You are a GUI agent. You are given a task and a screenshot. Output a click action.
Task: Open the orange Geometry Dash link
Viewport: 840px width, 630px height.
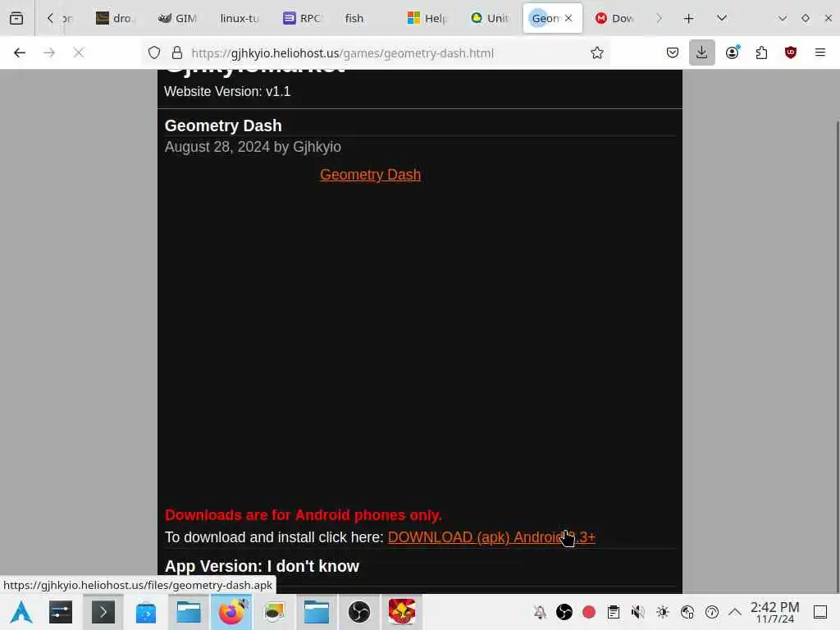(370, 175)
